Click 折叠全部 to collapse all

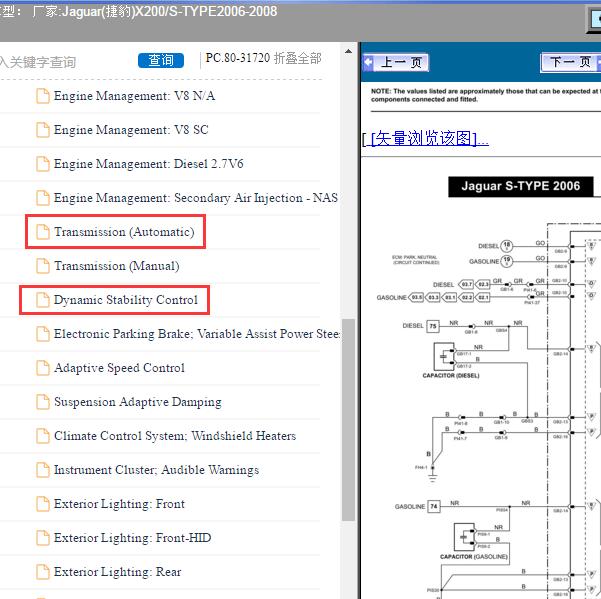[298, 58]
